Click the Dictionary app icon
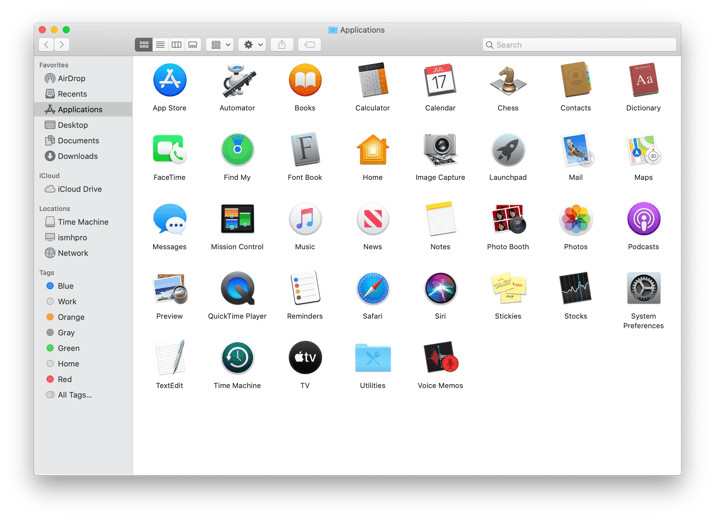This screenshot has height=520, width=715. [643, 80]
